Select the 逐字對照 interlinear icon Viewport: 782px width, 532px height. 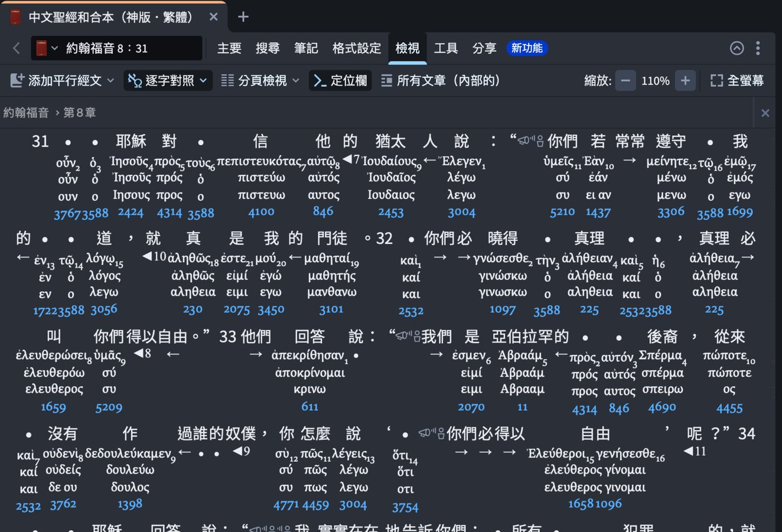click(x=134, y=80)
